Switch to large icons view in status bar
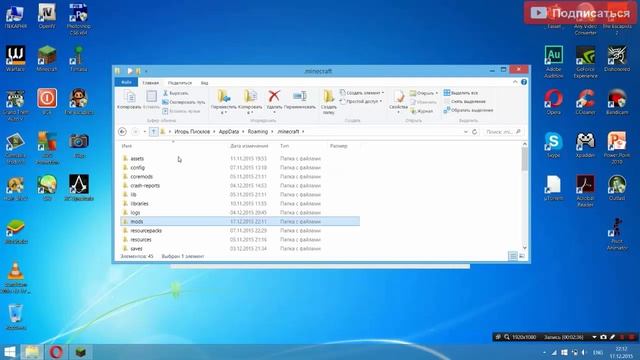 [x=522, y=256]
